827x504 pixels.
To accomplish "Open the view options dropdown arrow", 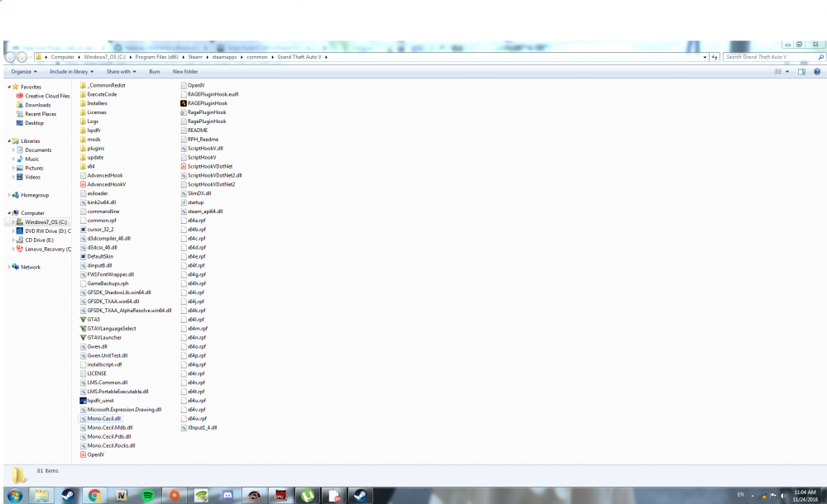I will coord(787,72).
